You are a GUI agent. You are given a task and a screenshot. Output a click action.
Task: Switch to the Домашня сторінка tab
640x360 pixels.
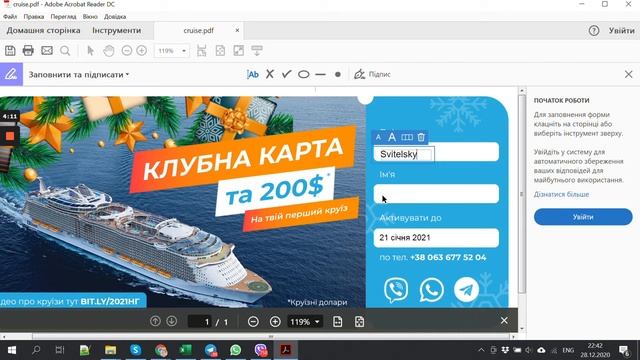pyautogui.click(x=43, y=31)
